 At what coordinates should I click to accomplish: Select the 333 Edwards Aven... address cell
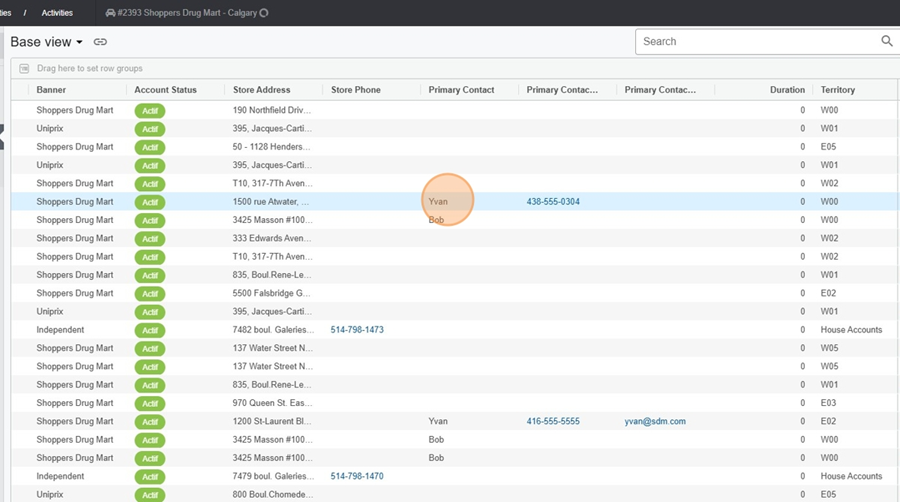point(272,238)
